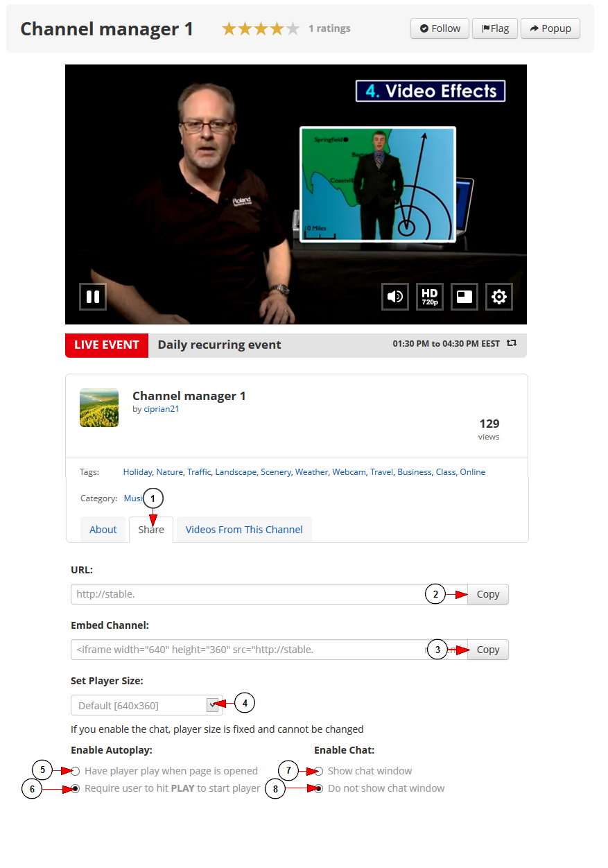Image resolution: width=608 pixels, height=868 pixels.
Task: Open the Set Player Size dropdown
Action: [147, 705]
